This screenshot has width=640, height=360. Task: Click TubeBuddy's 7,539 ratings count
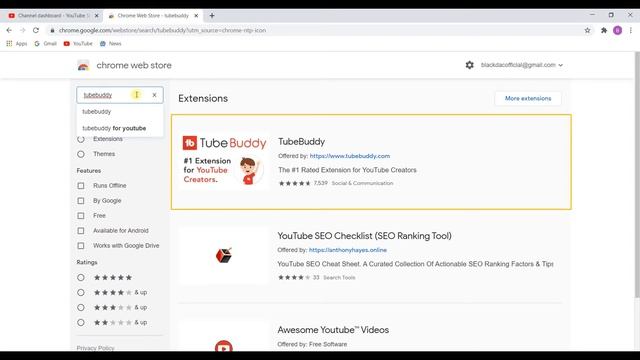(320, 183)
